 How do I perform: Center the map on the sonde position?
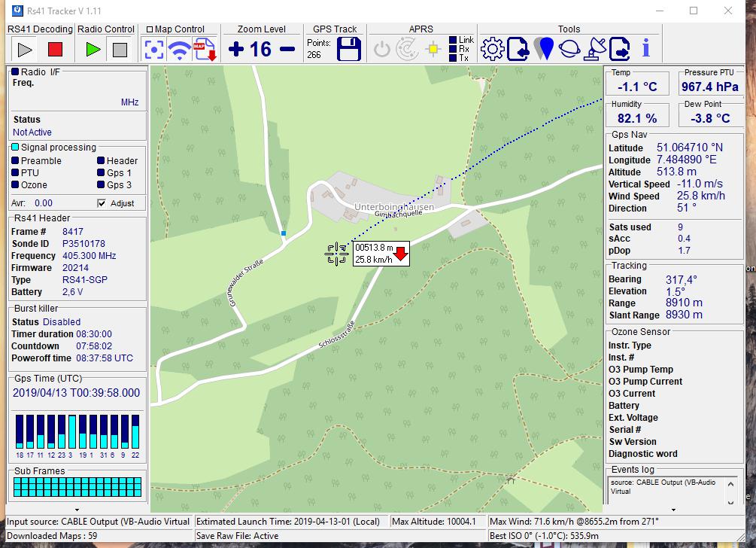coord(153,50)
